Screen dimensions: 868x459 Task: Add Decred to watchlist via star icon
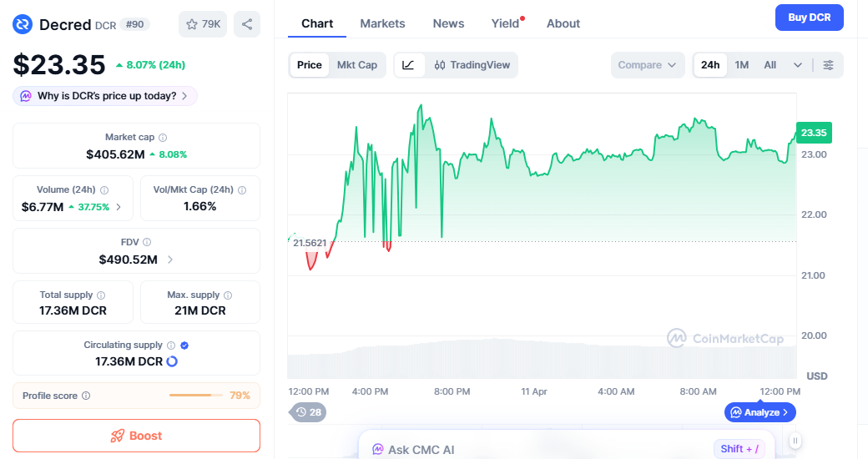203,24
